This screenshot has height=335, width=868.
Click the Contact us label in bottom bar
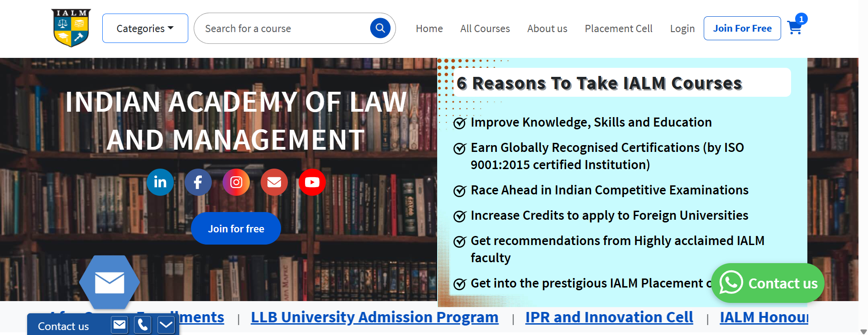click(x=63, y=326)
